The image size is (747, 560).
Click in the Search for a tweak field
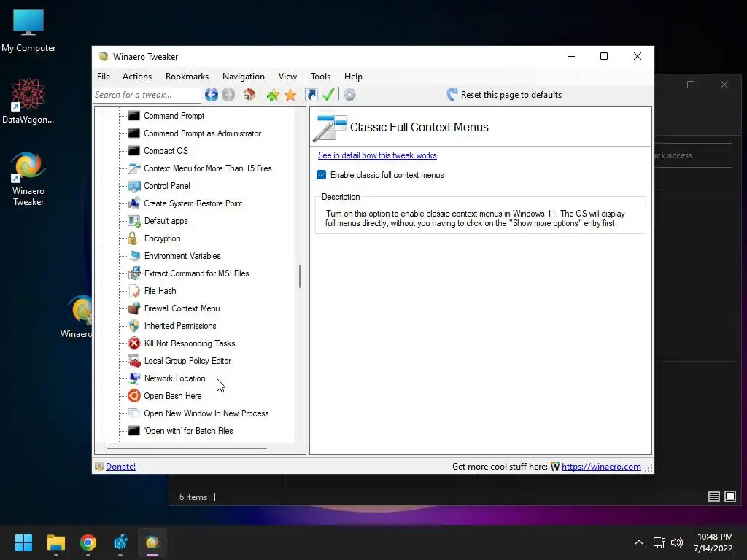147,95
